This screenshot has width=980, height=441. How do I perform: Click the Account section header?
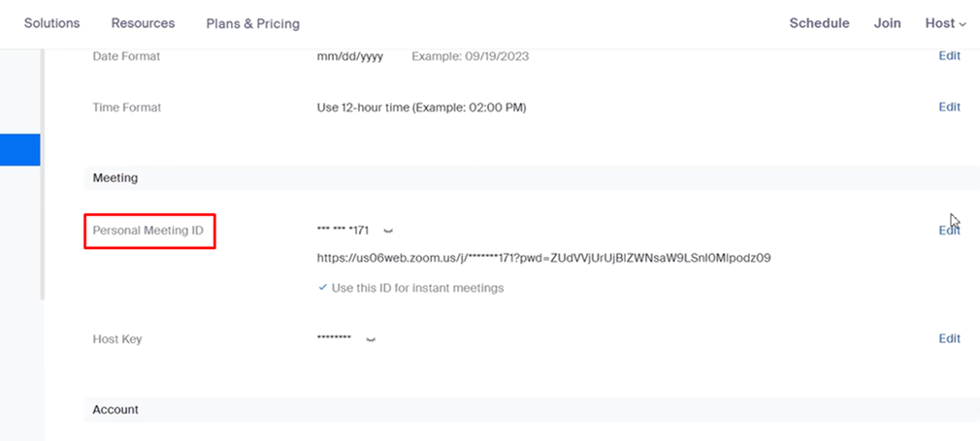click(115, 410)
